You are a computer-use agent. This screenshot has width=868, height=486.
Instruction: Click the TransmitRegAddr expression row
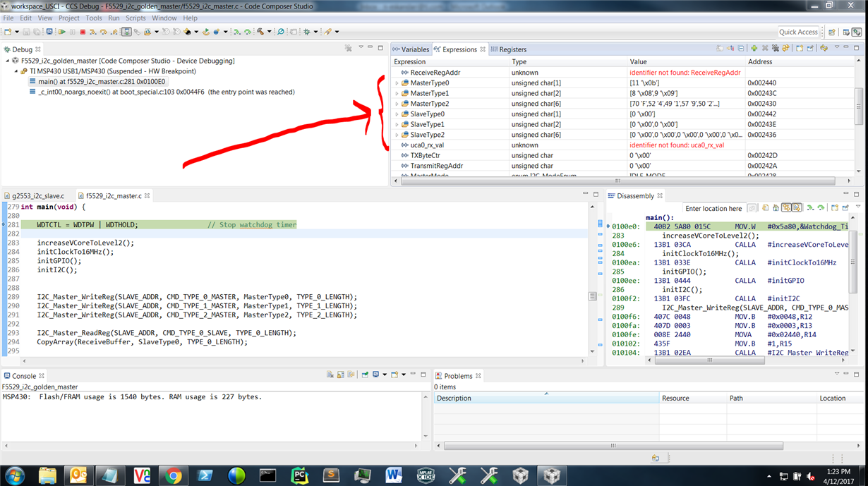pyautogui.click(x=624, y=166)
